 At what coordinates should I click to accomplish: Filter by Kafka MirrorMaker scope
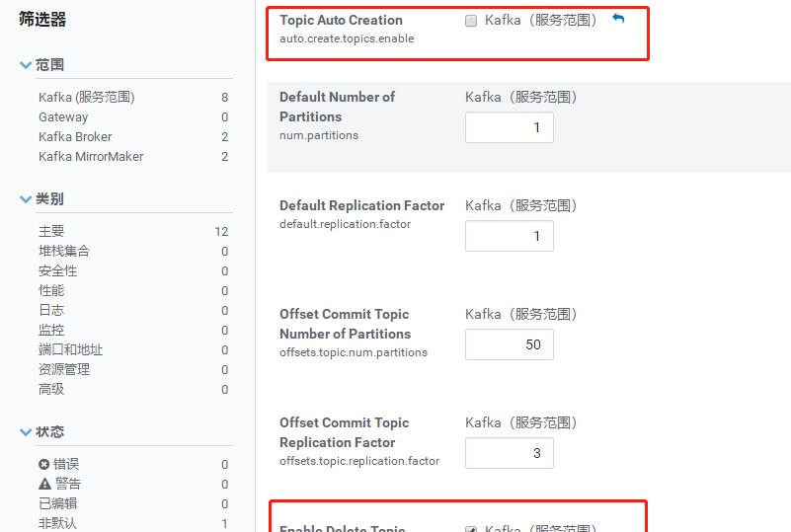click(x=91, y=156)
